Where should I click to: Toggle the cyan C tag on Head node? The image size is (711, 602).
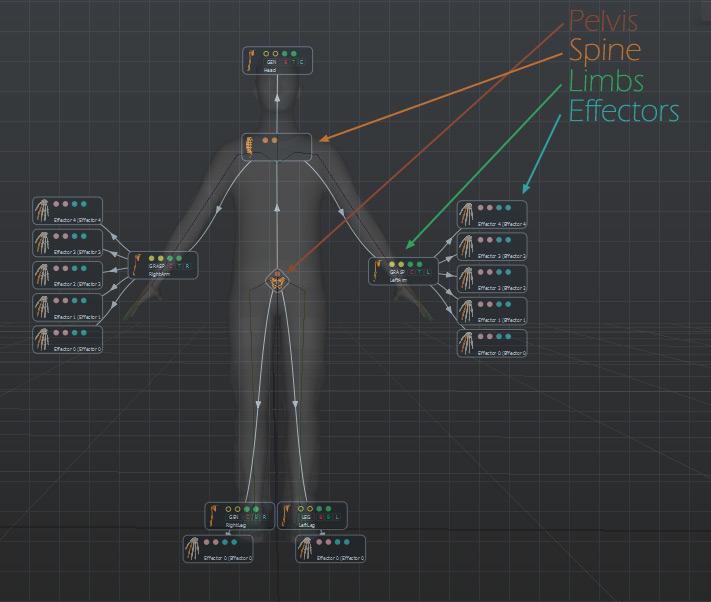[302, 62]
